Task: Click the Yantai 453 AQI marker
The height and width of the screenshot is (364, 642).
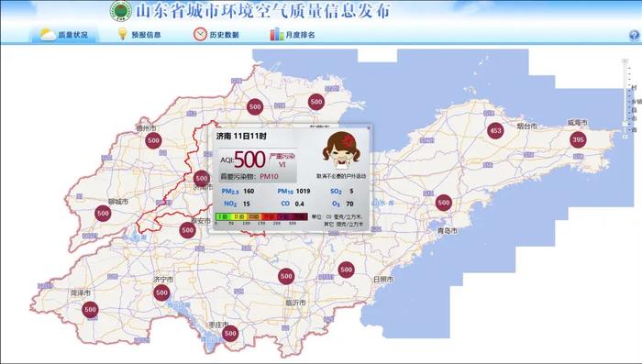Action: coord(495,131)
